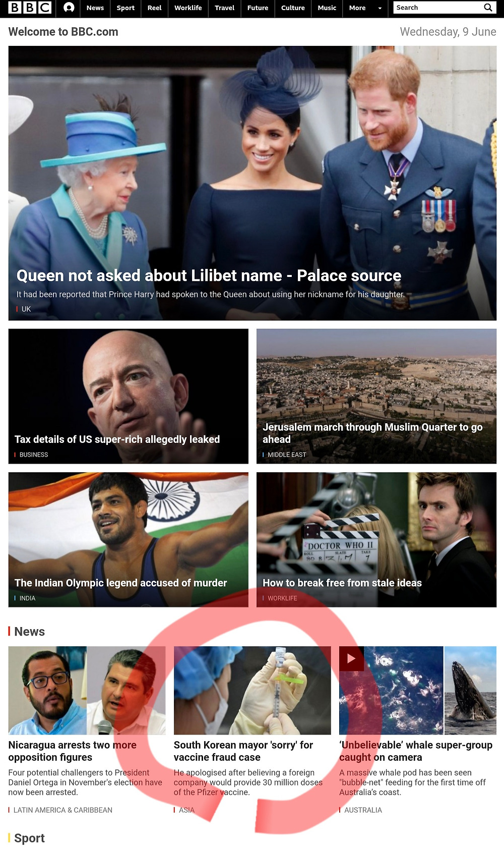Go to the Sport section

click(125, 8)
